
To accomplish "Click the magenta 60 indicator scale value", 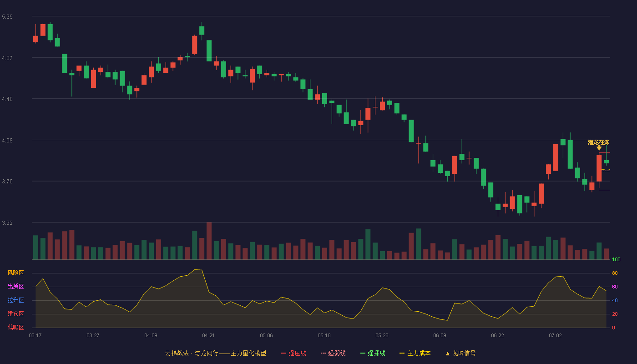I will point(615,287).
